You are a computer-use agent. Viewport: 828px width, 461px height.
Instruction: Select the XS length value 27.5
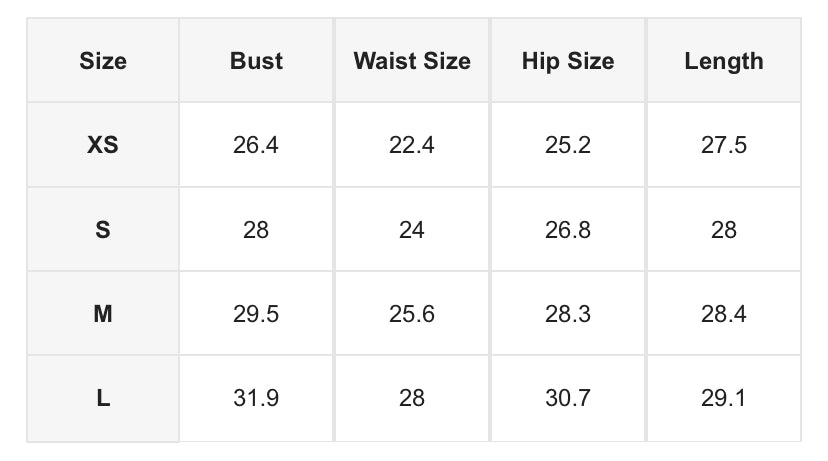click(x=724, y=145)
